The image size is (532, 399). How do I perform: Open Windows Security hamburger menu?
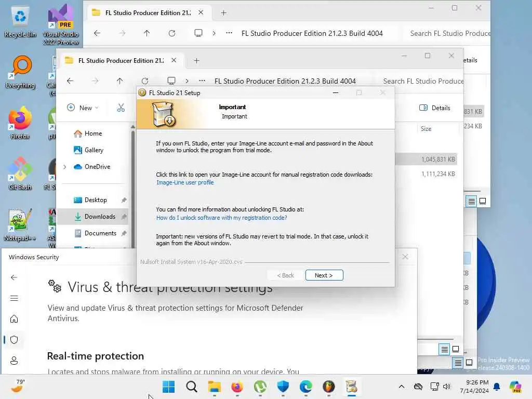click(14, 298)
